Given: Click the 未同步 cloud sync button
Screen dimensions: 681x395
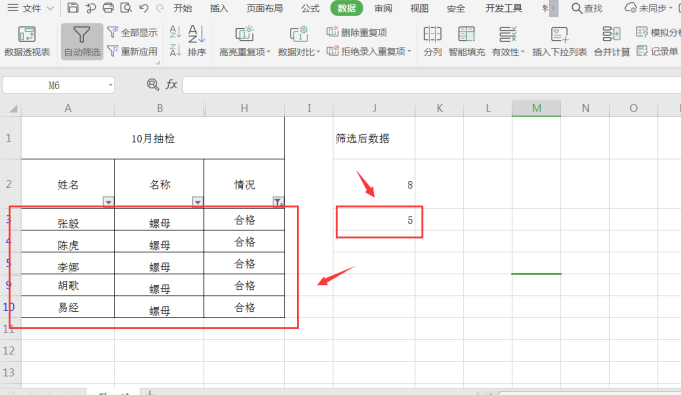Looking at the screenshot, I should pos(648,8).
